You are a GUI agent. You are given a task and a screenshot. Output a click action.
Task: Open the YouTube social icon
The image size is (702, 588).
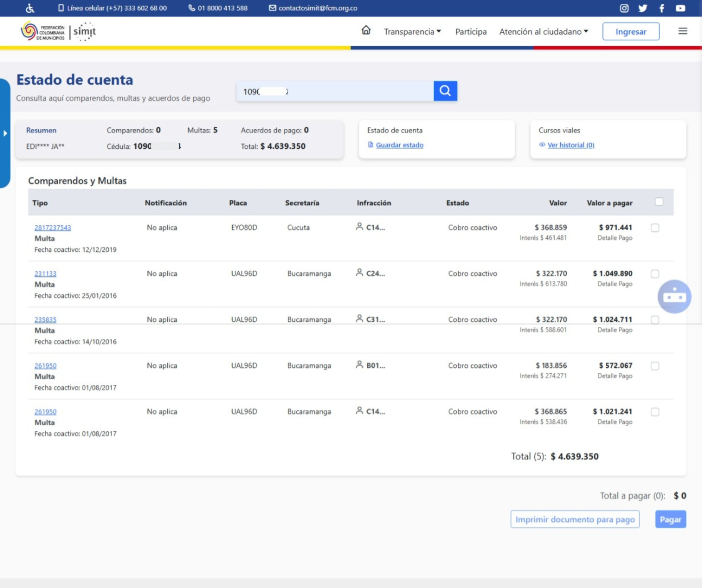680,8
